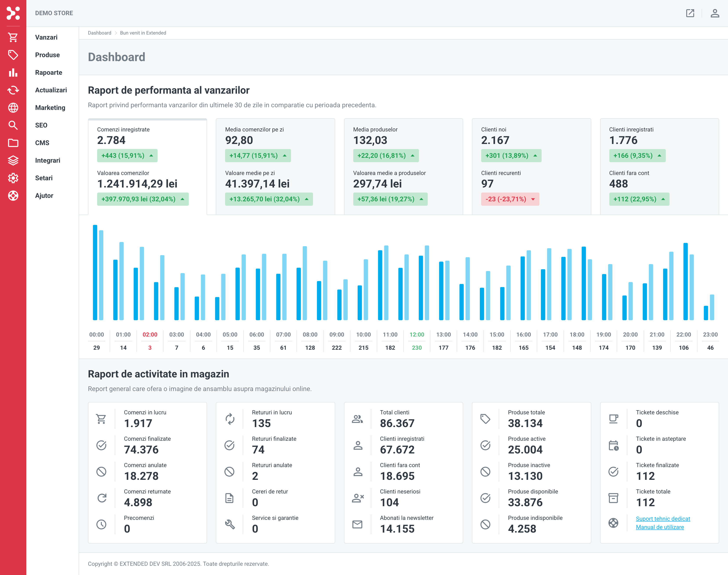This screenshot has width=728, height=575.
Task: Open the CMS menu item
Action: (42, 143)
